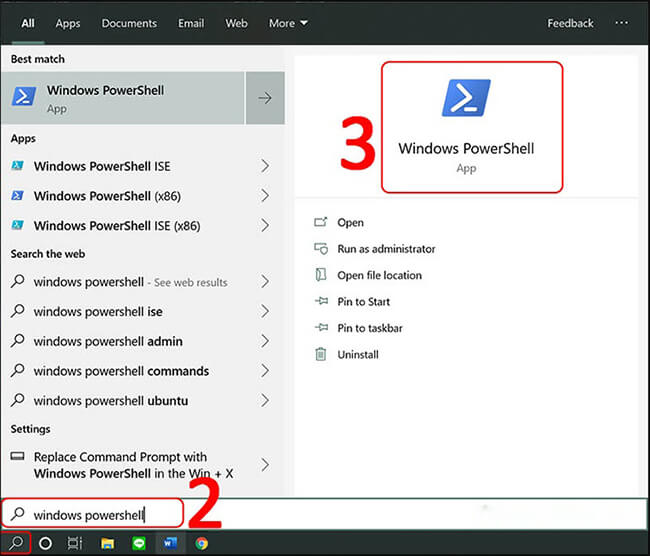Click search icon beside 'windows powershell ise'

17,311
